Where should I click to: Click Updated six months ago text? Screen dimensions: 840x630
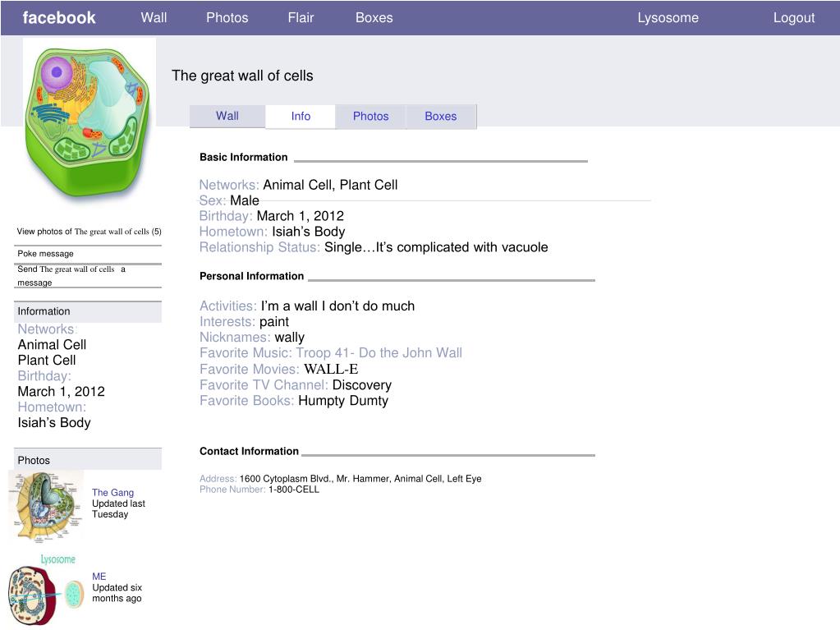click(x=117, y=593)
